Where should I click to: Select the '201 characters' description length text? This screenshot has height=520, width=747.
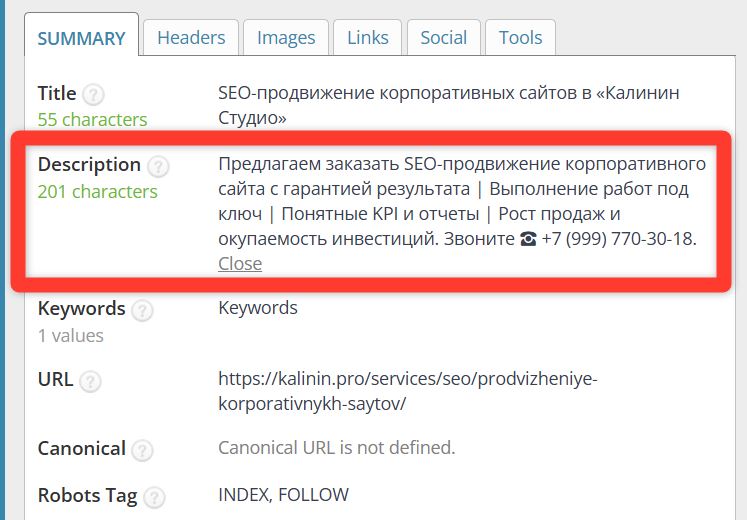98,191
